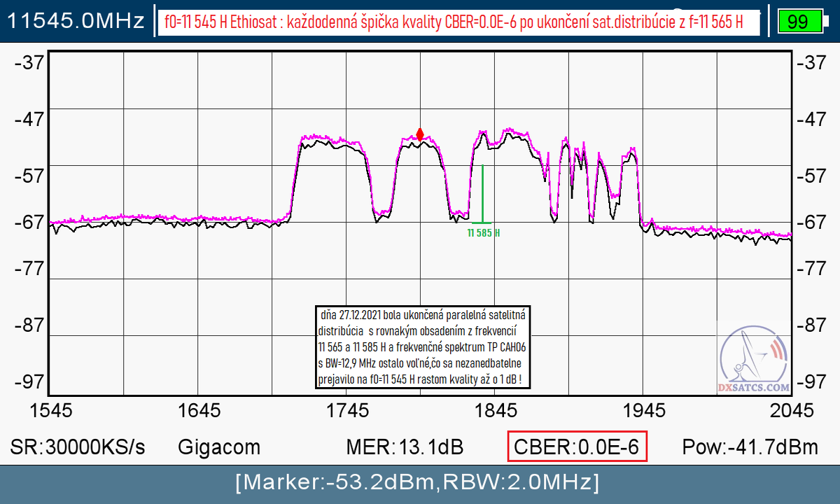Select the SR:30000KS/s symbol rate value

[78, 447]
